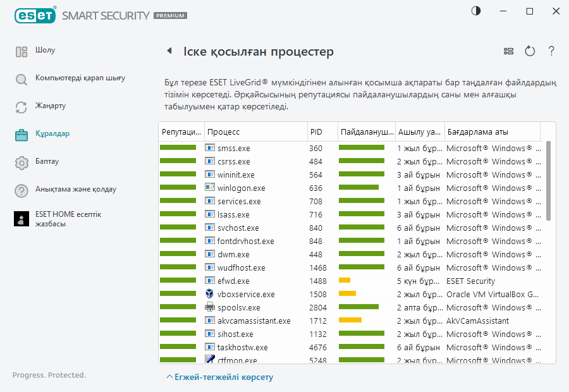Switch the list view layout icon
This screenshot has width=569, height=392.
[508, 51]
